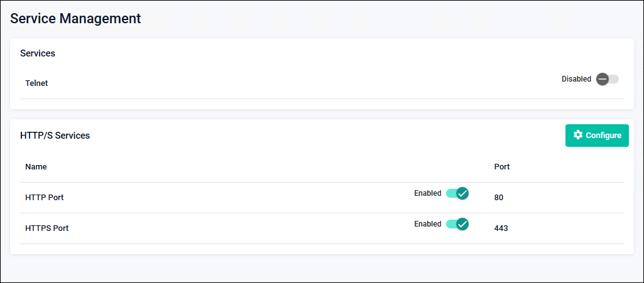Click the Services section heading

pyautogui.click(x=38, y=53)
